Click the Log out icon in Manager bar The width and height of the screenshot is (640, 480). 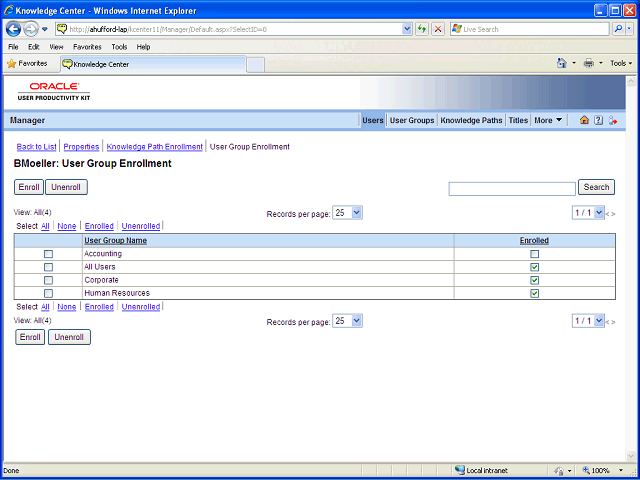tap(612, 120)
